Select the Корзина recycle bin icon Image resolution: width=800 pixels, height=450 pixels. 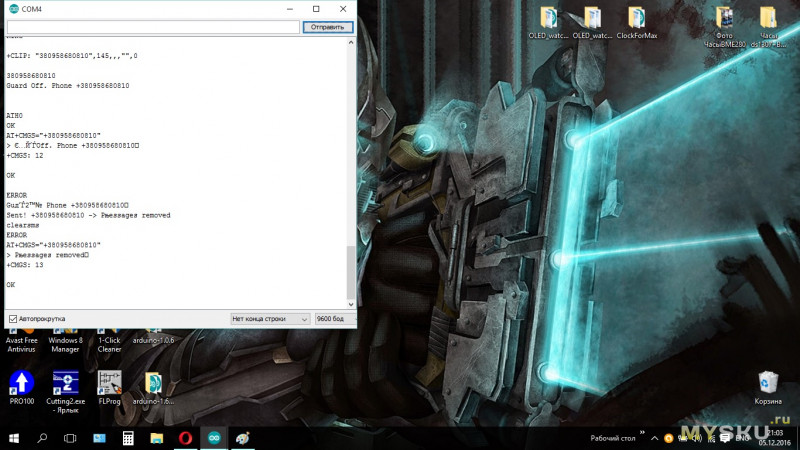(x=768, y=388)
